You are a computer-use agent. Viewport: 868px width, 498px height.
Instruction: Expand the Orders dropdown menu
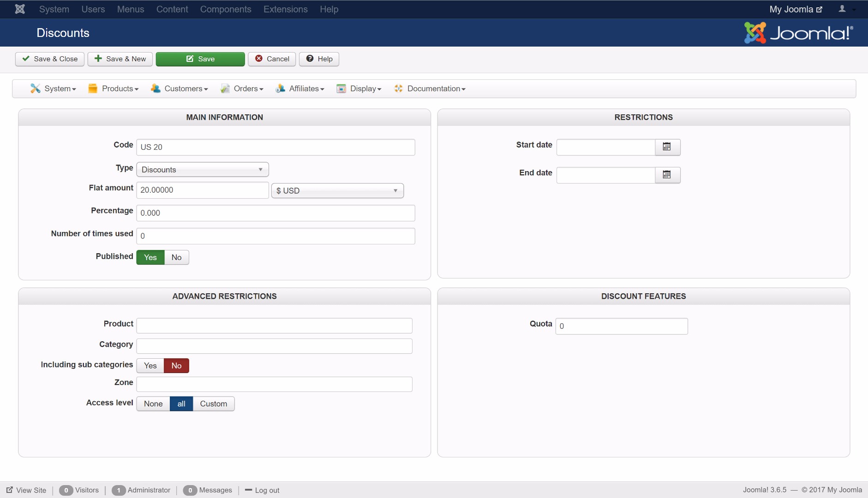click(x=242, y=89)
